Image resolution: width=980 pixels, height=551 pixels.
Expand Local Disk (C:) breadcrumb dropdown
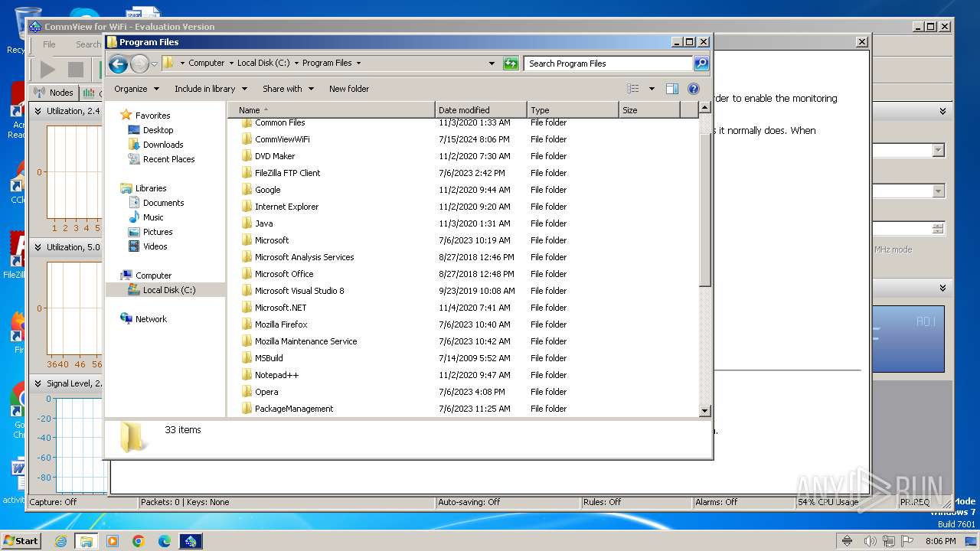(296, 64)
